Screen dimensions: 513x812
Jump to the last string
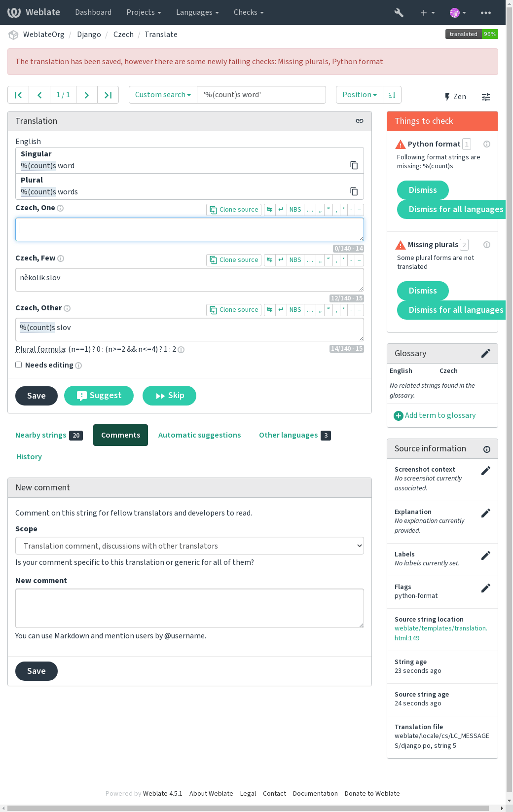[x=108, y=95]
